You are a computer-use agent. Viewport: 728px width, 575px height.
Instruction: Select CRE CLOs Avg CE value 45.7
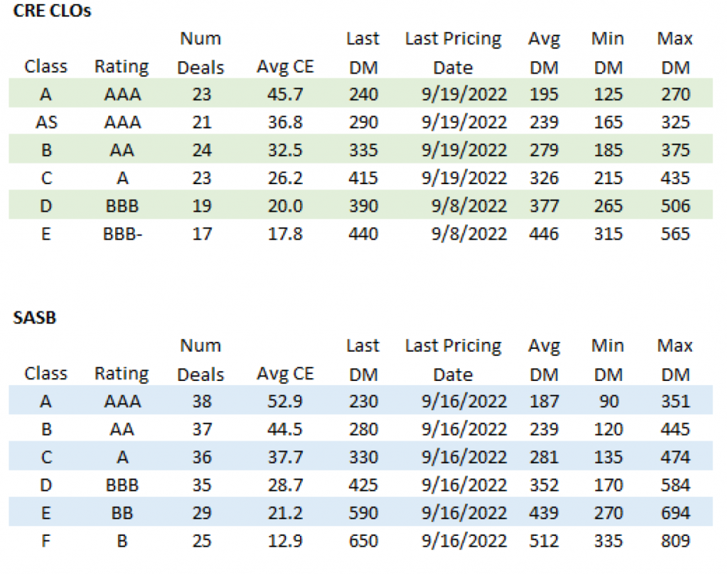(x=285, y=95)
